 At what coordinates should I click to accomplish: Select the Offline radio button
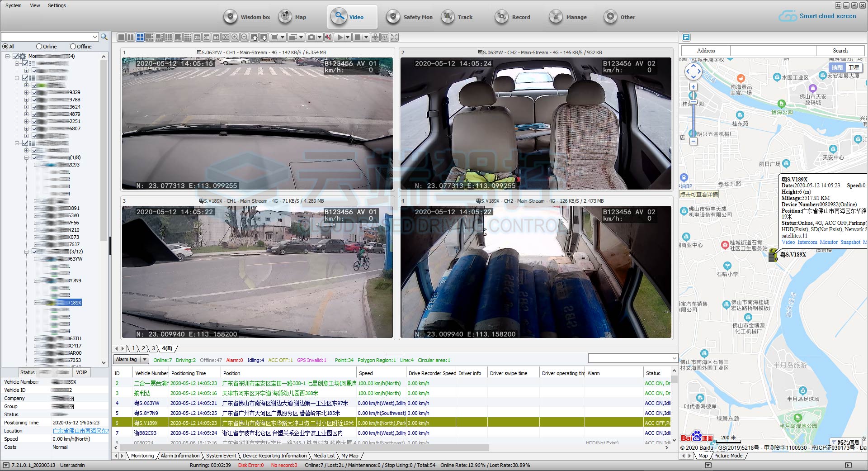73,47
